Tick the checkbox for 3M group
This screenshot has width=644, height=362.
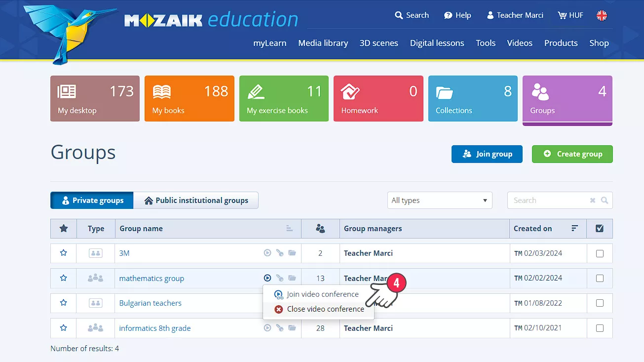600,253
